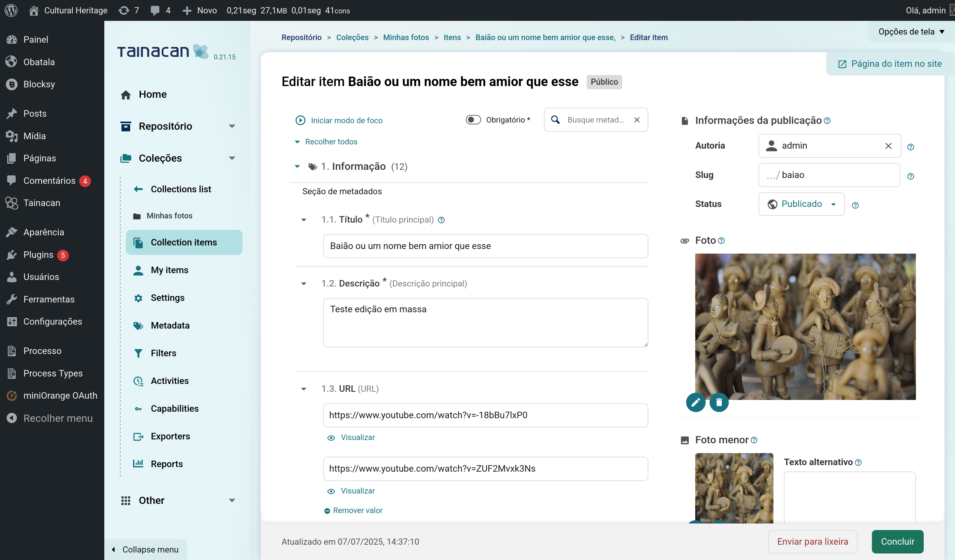The height and width of the screenshot is (560, 955).
Task: Collapse the 1.1. Título metadata
Action: 303,220
